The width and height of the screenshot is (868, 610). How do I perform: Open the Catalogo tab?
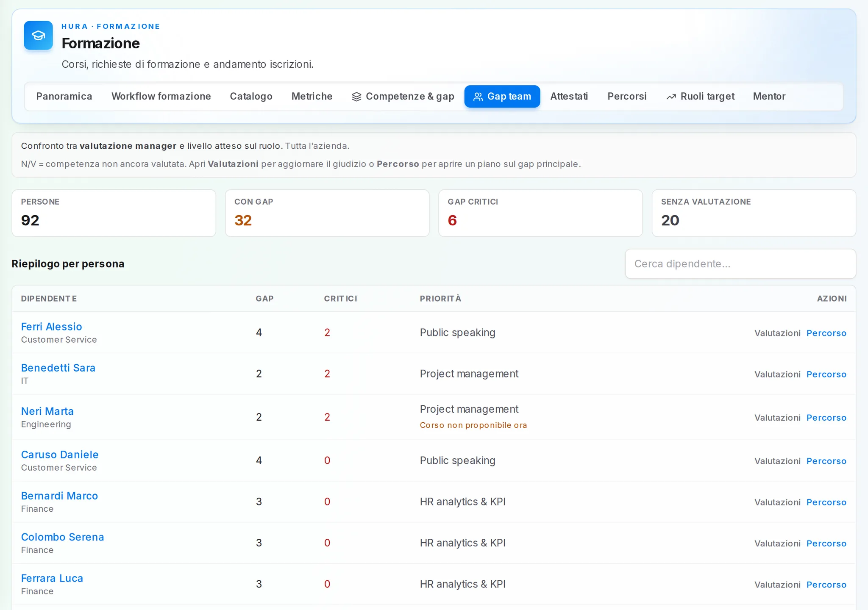point(251,97)
